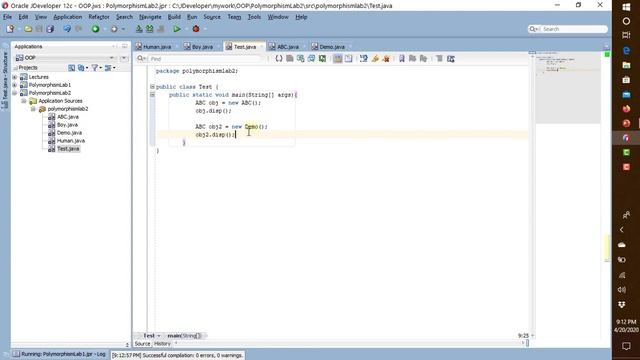640x360 pixels.
Task: Click the Make project build icon
Action: (x=139, y=29)
